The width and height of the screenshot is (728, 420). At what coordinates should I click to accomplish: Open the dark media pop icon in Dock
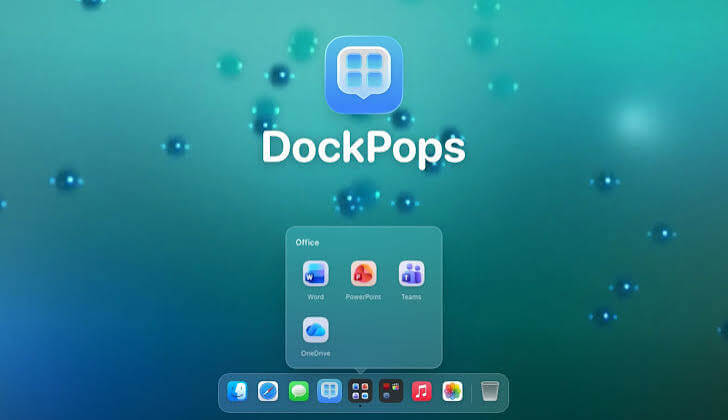391,391
